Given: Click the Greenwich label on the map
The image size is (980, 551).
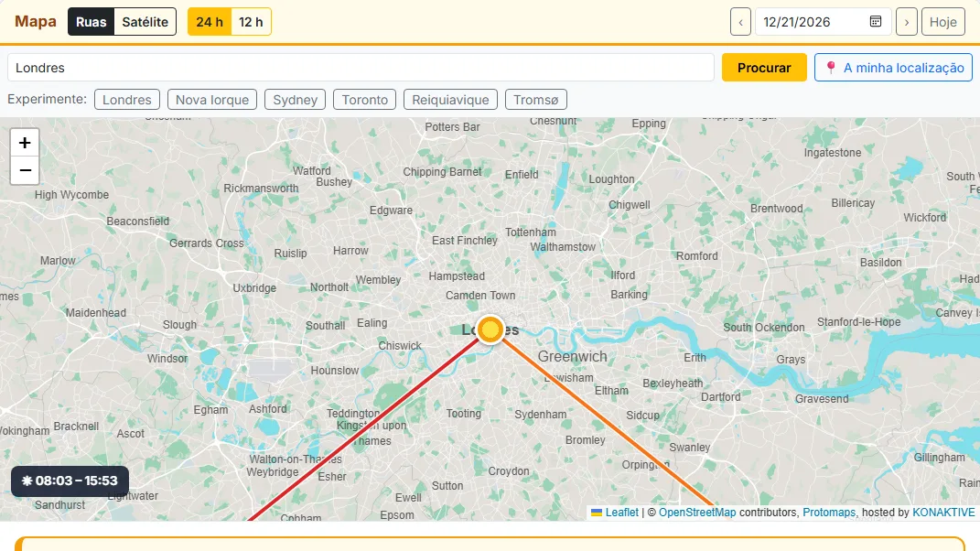Looking at the screenshot, I should point(573,356).
